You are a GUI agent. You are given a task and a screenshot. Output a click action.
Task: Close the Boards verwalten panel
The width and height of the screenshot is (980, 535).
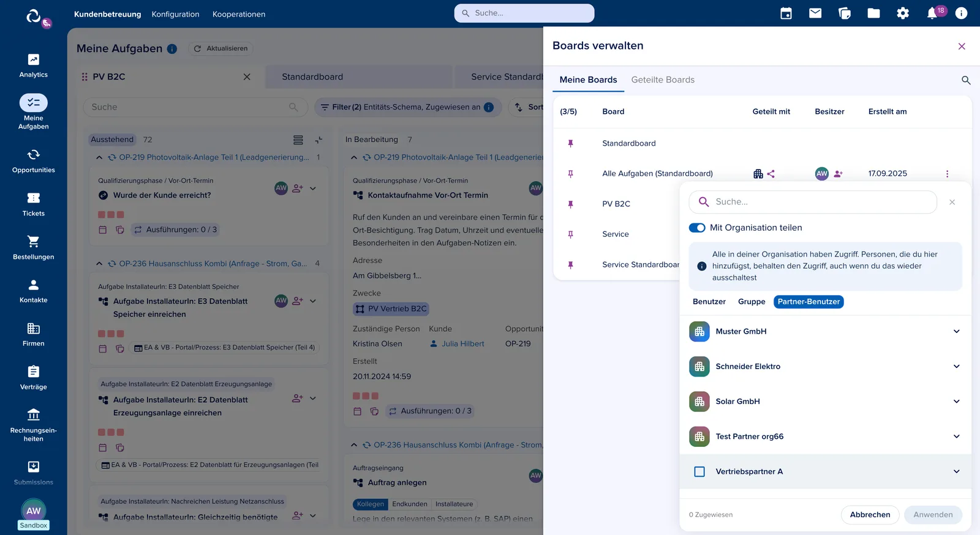(x=962, y=47)
